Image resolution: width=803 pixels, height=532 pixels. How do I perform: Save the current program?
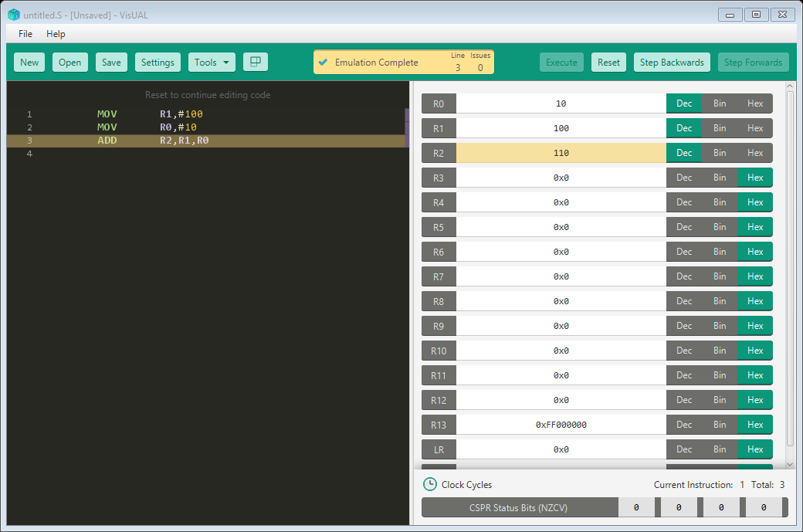(x=110, y=61)
